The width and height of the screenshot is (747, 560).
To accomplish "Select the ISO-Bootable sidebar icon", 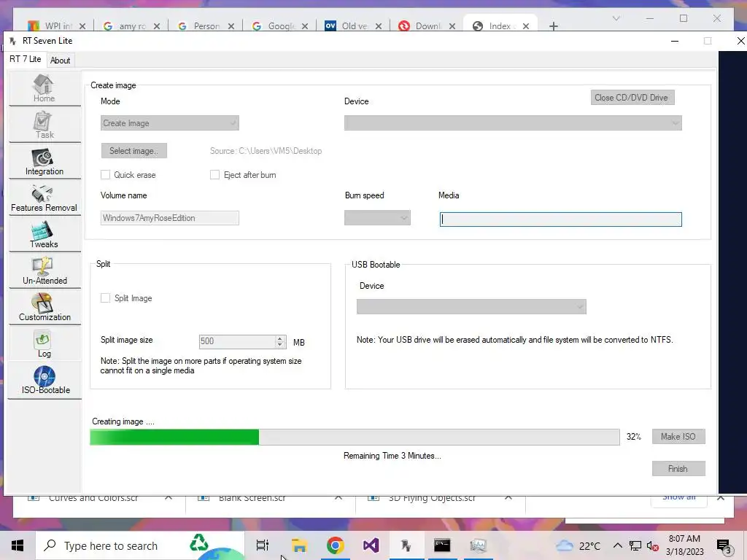I will click(44, 381).
